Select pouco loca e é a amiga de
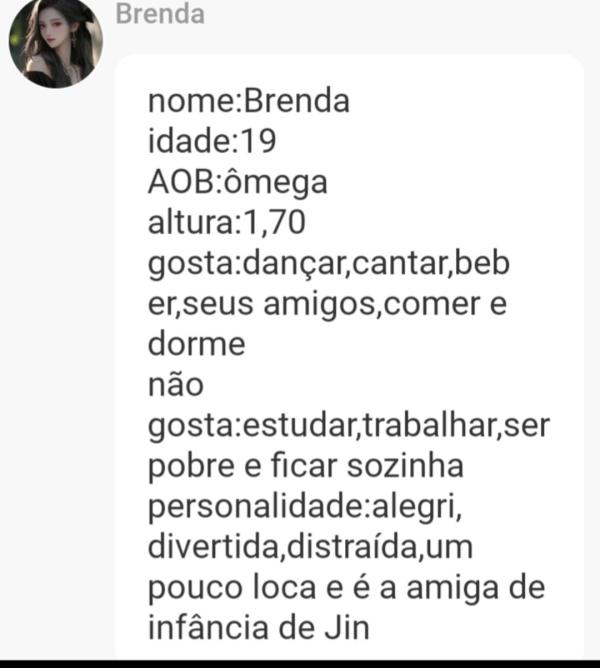 click(346, 588)
